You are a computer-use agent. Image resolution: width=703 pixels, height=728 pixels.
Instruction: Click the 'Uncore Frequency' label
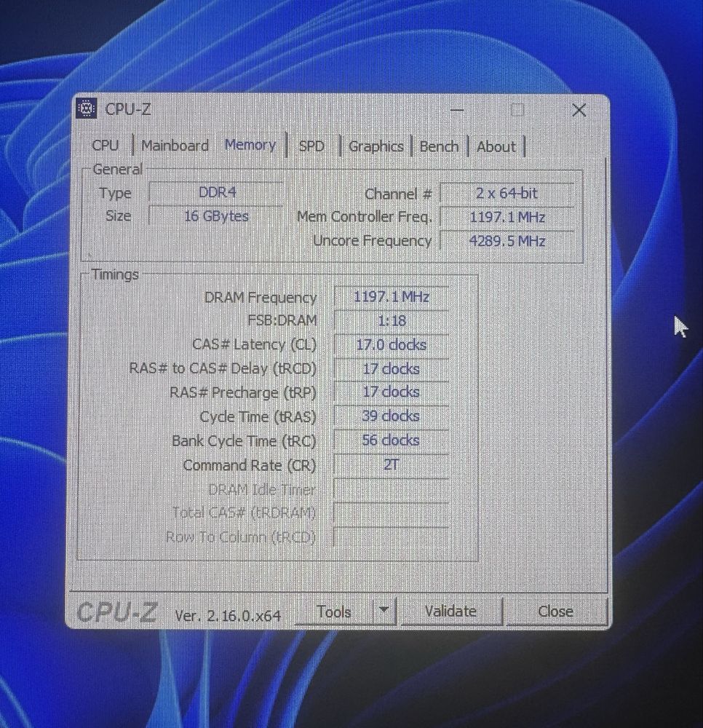pyautogui.click(x=372, y=241)
